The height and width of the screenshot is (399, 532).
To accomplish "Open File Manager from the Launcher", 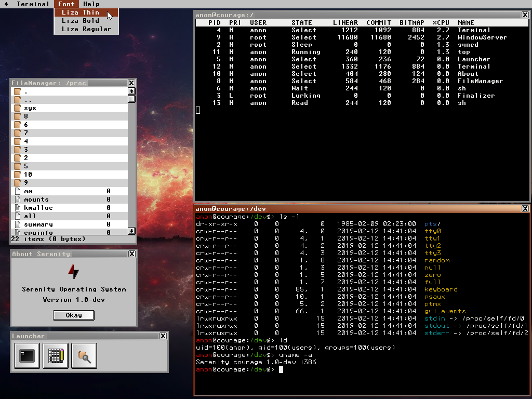I will coord(84,356).
